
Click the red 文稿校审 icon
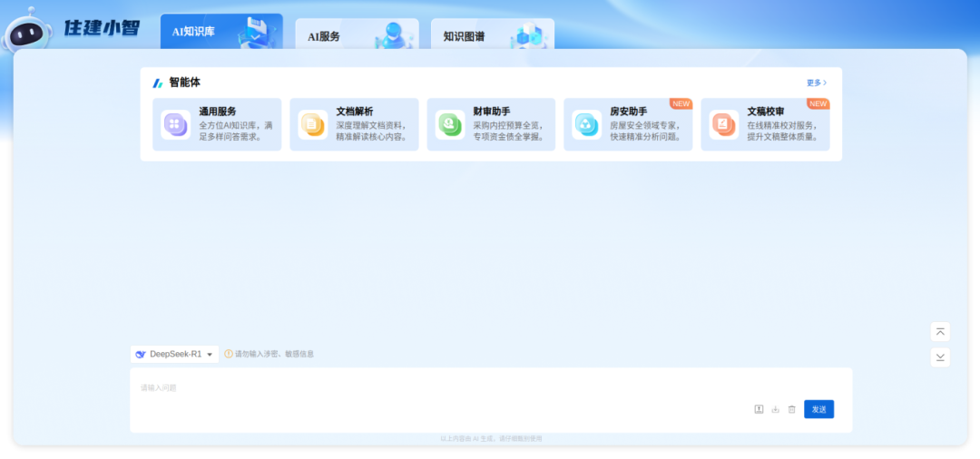pos(724,124)
